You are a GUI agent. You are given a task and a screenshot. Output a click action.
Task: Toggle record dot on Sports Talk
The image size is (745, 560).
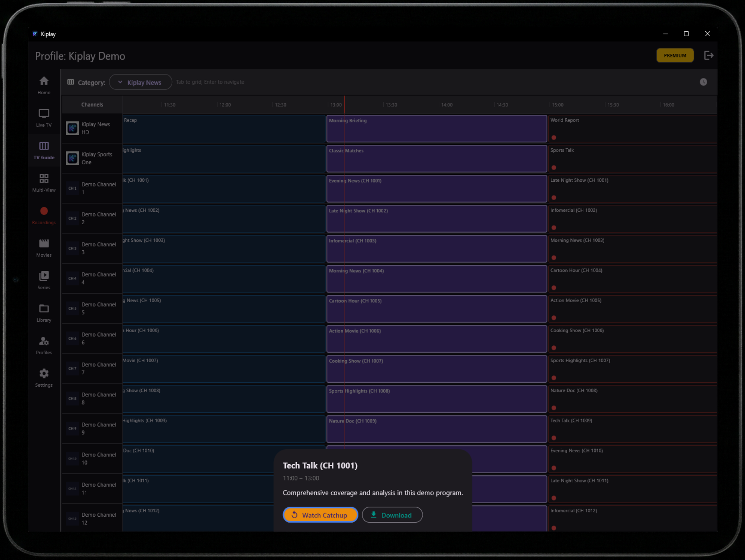(x=554, y=168)
